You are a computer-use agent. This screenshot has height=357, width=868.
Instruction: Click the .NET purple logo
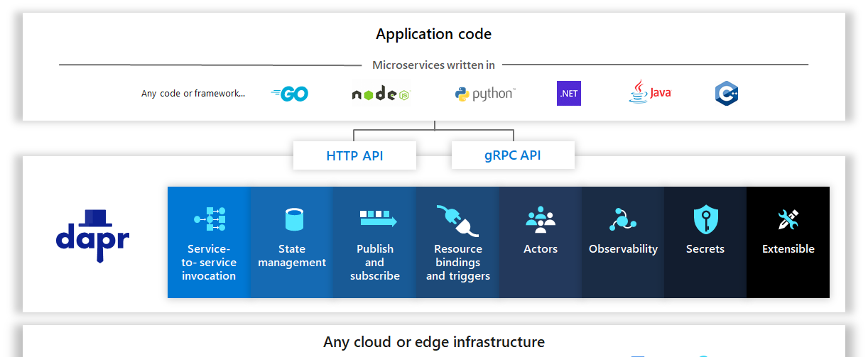569,94
